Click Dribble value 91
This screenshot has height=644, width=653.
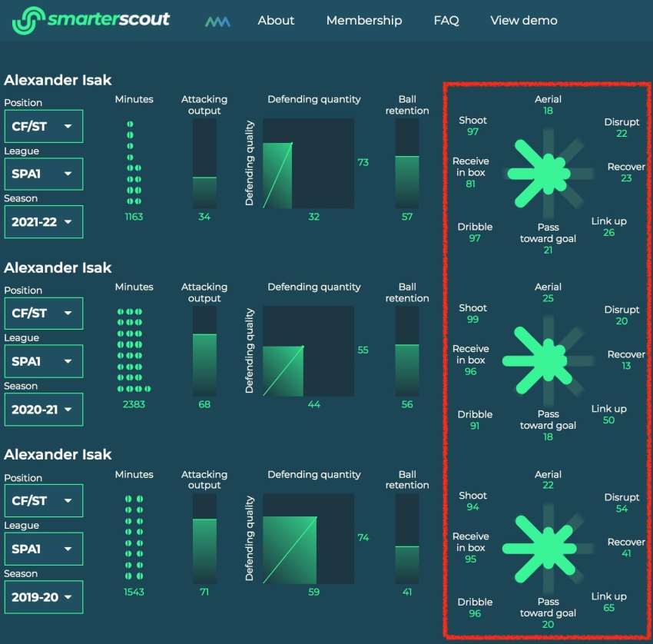pos(475,426)
